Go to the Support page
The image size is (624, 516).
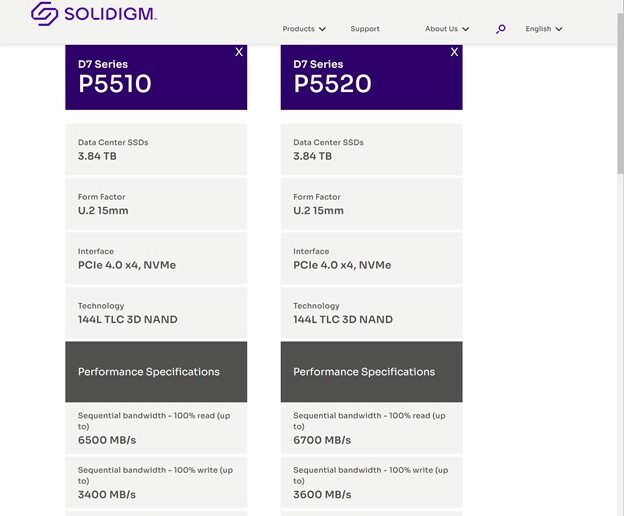365,29
